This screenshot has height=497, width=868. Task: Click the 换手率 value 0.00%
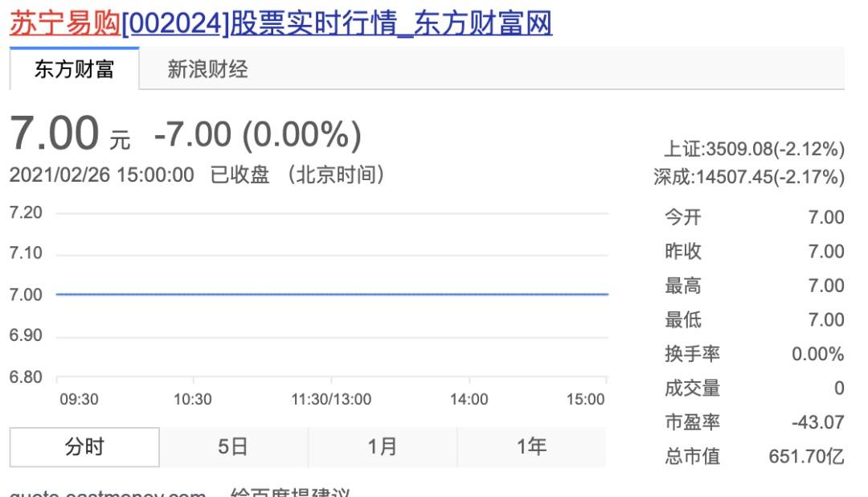pyautogui.click(x=817, y=354)
